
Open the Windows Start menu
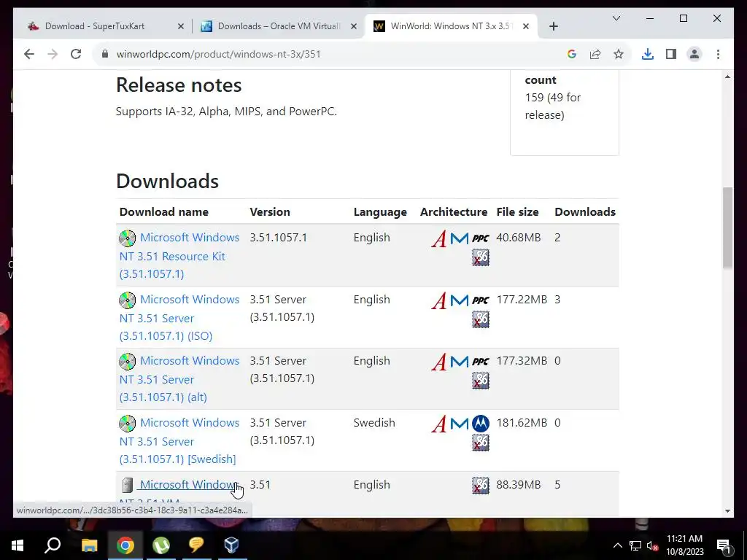click(18, 545)
